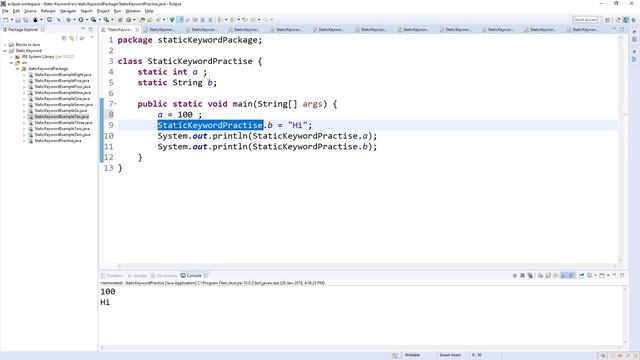Click Remove All Terminated Launches icon
Viewport: 640px width, 360px height.
pyautogui.click(x=530, y=276)
